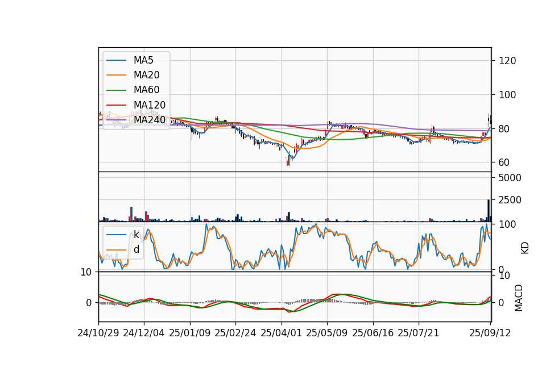Click the purple MA240 legend line swatch
This screenshot has width=546, height=392.
click(x=116, y=120)
